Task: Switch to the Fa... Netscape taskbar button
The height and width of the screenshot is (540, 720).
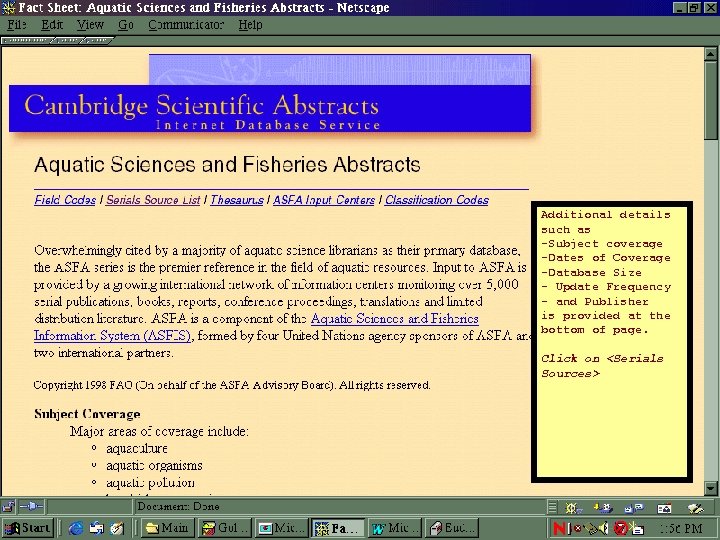Action: click(x=338, y=528)
